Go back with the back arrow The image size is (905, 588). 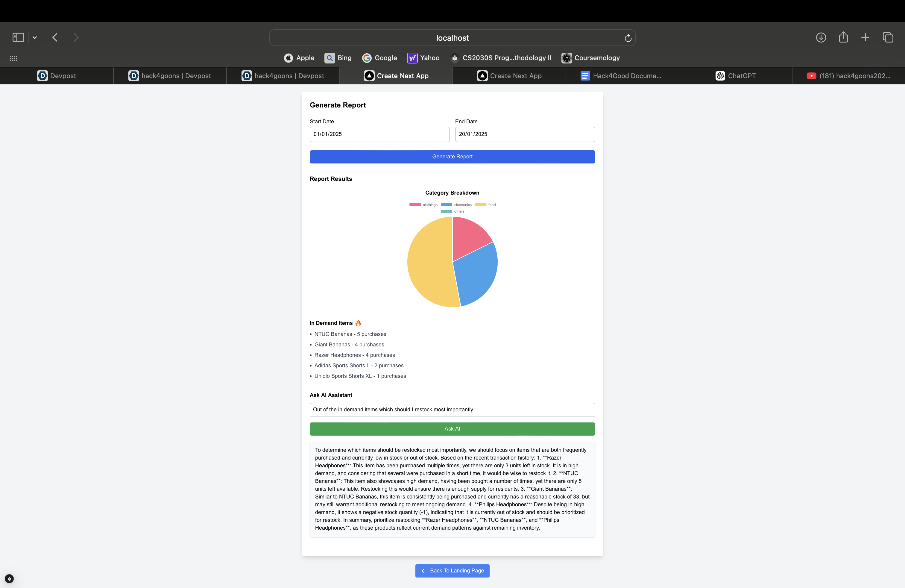[55, 37]
